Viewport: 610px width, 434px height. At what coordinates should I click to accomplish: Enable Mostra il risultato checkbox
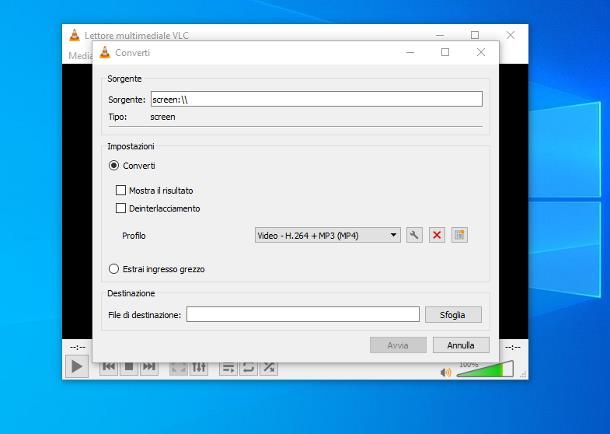pyautogui.click(x=121, y=190)
